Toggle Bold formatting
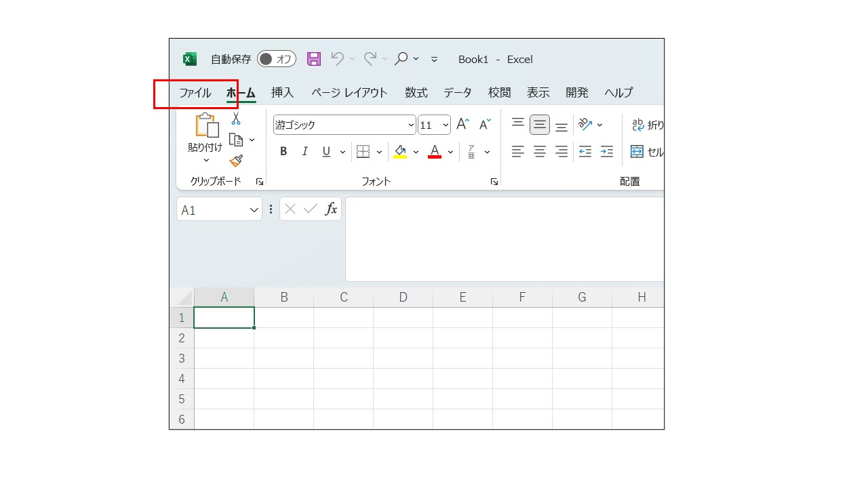Viewport: 868px width, 488px height. [x=283, y=152]
